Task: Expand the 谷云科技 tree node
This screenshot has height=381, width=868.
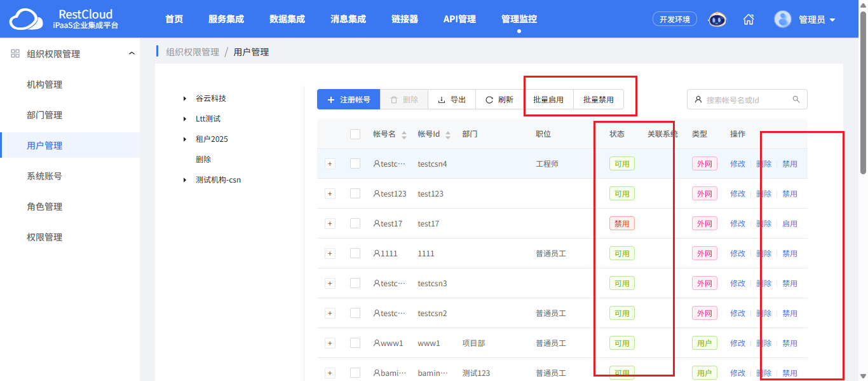Action: 185,99
